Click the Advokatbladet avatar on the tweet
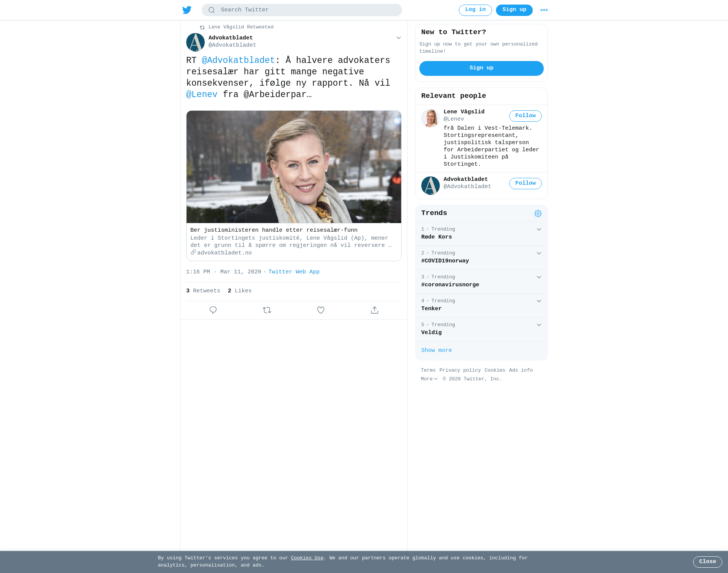 pos(195,42)
